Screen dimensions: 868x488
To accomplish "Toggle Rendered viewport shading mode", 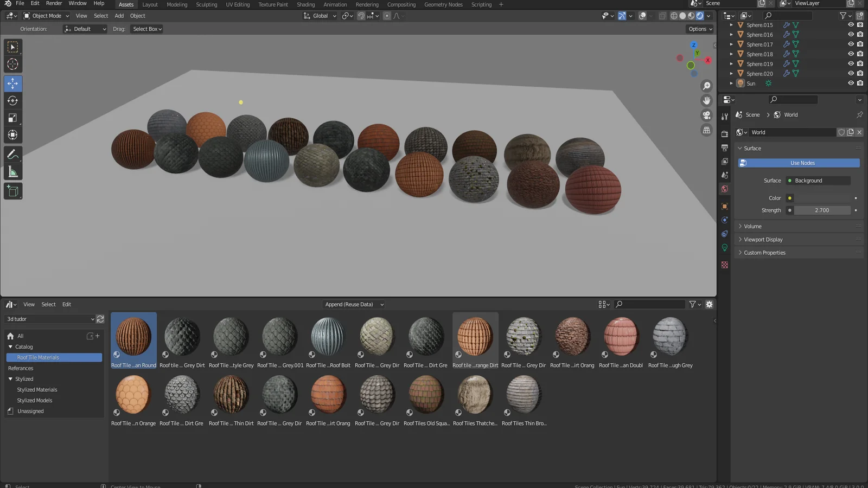I will tap(700, 16).
